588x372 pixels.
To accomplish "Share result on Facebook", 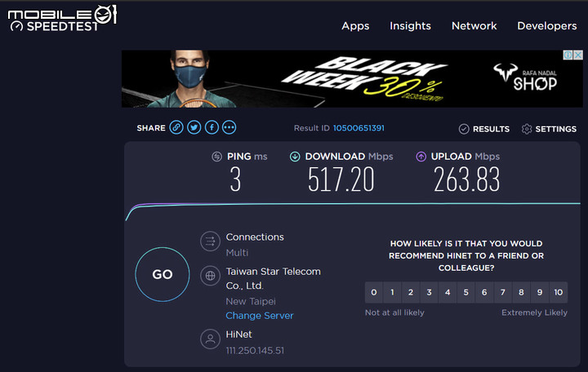I will click(x=212, y=128).
